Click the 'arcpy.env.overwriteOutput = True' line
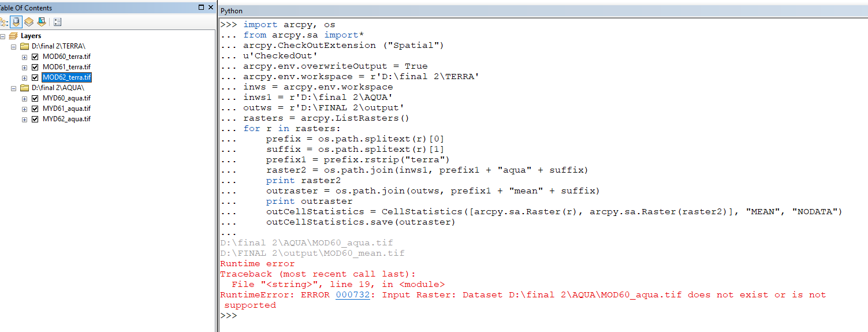This screenshot has height=332, width=868. 336,66
